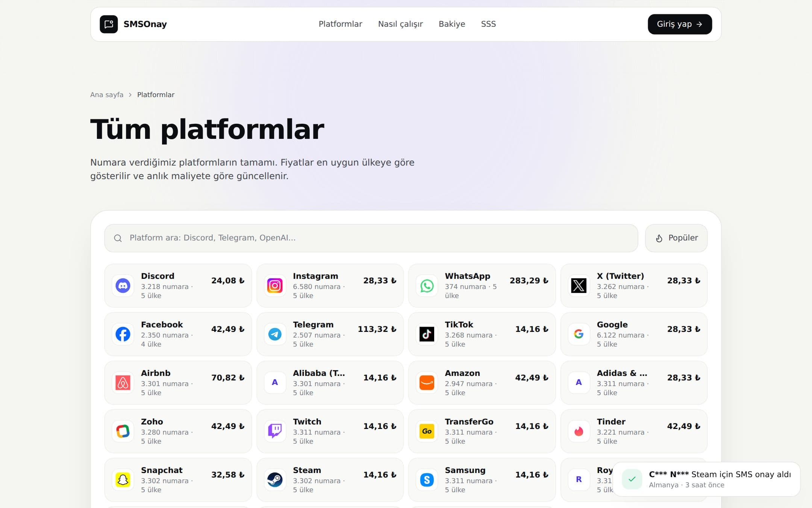Select the Telegram 113,32 ₺ price
Viewport: 812px width, 508px height.
[377, 329]
